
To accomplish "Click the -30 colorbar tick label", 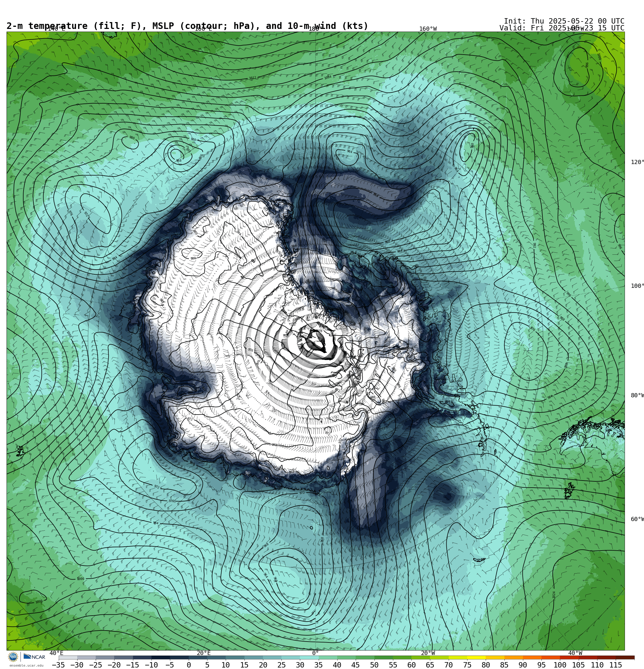I will [x=77, y=665].
